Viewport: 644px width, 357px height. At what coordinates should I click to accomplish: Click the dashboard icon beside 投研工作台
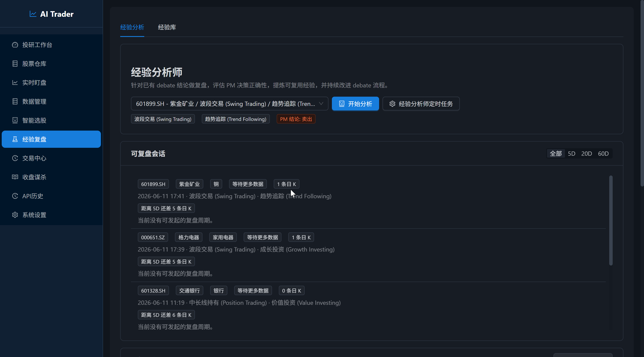click(15, 45)
